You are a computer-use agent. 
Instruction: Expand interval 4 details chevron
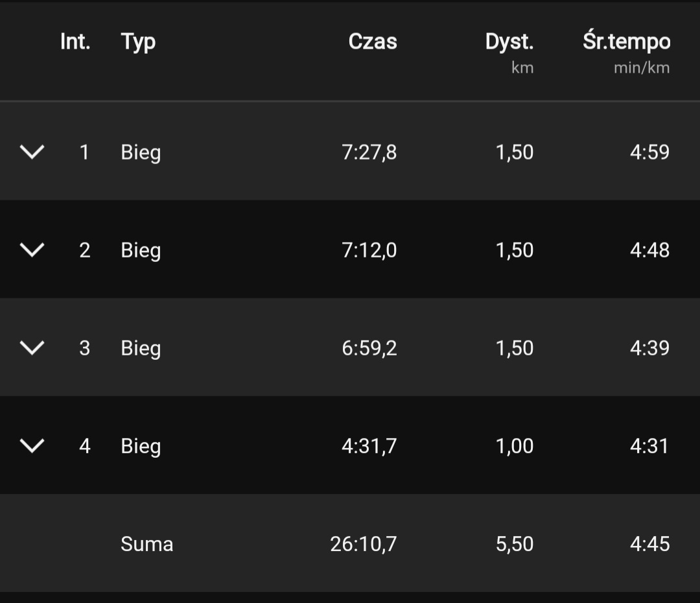tap(32, 446)
